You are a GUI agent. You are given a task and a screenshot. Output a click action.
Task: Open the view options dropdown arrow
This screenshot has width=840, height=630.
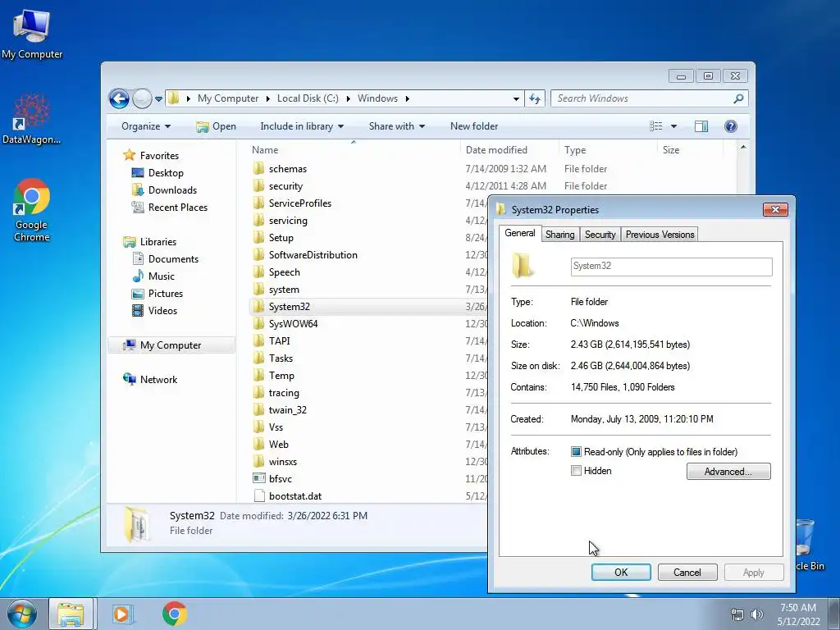point(673,126)
